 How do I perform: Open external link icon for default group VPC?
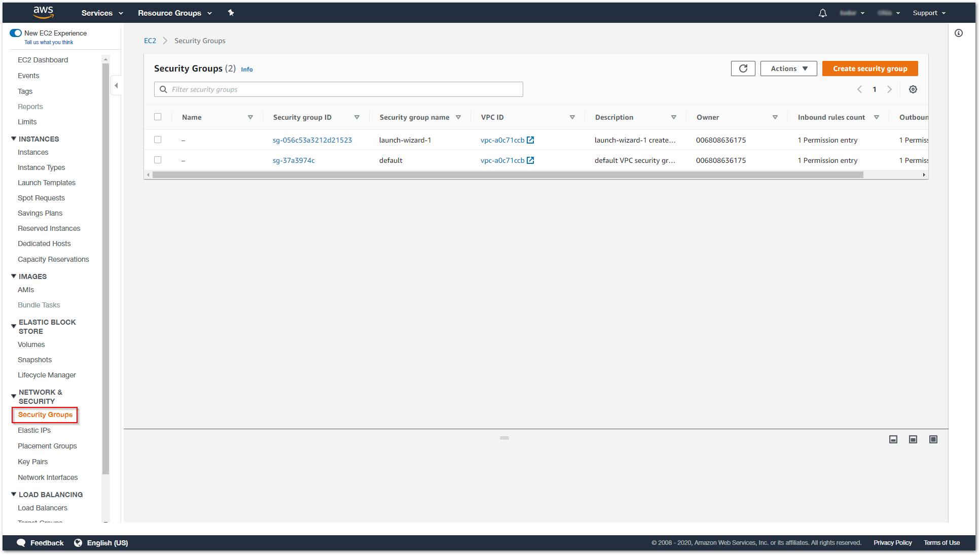pyautogui.click(x=530, y=160)
